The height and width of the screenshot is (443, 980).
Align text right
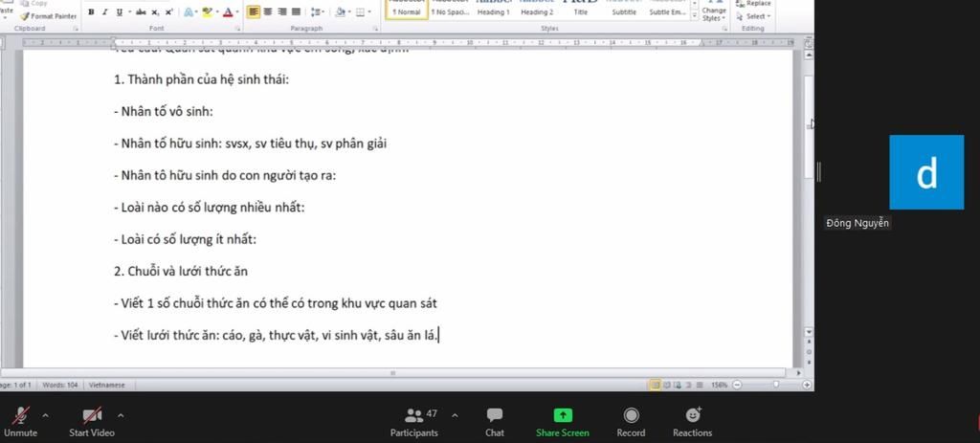click(282, 11)
